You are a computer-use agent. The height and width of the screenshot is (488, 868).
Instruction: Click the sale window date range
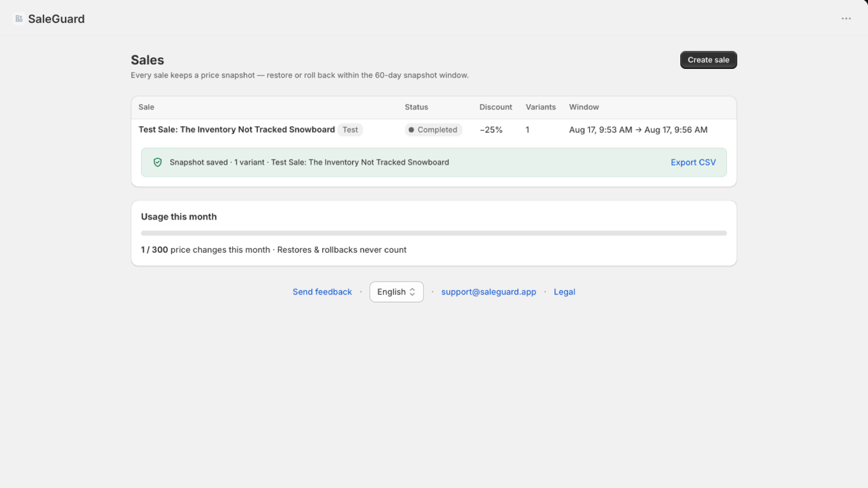coord(638,130)
